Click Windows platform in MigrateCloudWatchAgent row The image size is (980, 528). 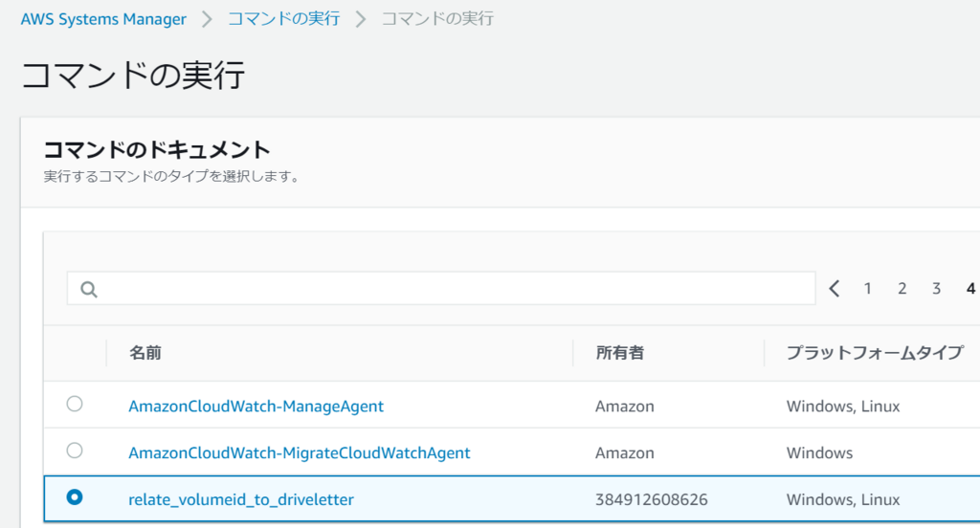[819, 453]
